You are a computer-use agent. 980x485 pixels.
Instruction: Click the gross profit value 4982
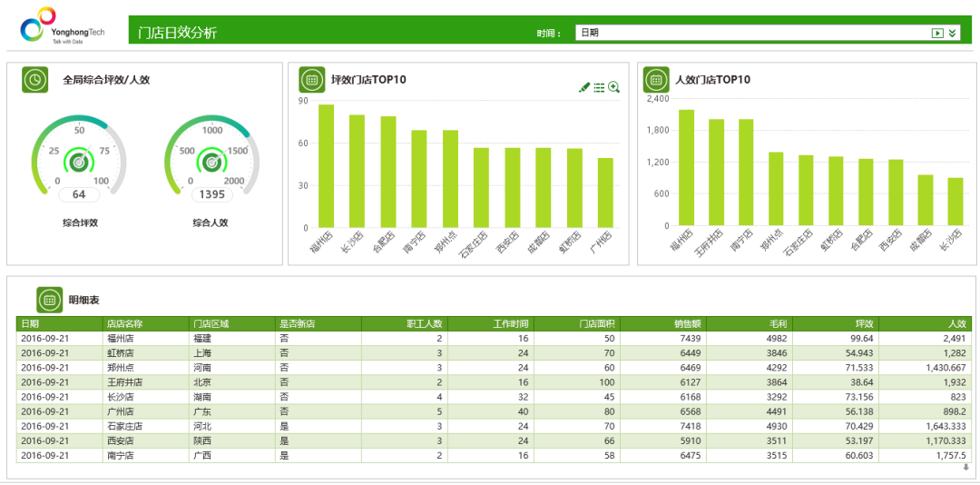(750, 338)
